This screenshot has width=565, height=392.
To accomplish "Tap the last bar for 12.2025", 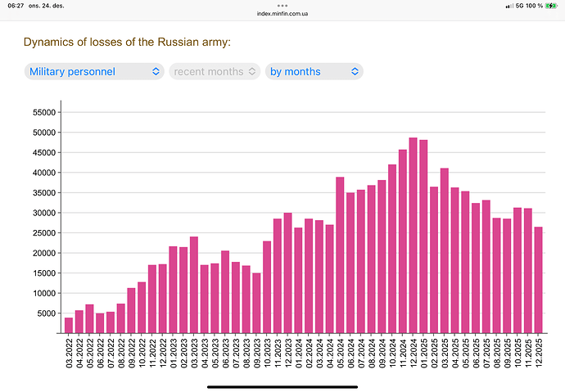I will pos(539,280).
